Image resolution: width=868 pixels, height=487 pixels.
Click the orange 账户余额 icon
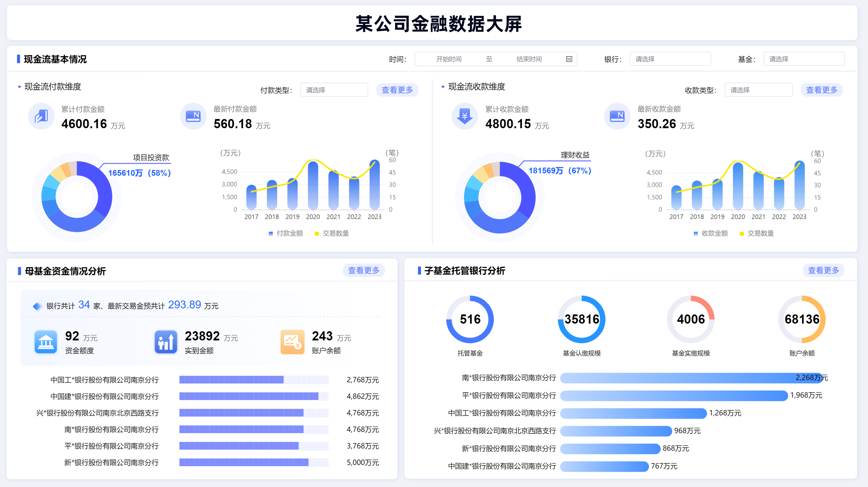[x=292, y=342]
